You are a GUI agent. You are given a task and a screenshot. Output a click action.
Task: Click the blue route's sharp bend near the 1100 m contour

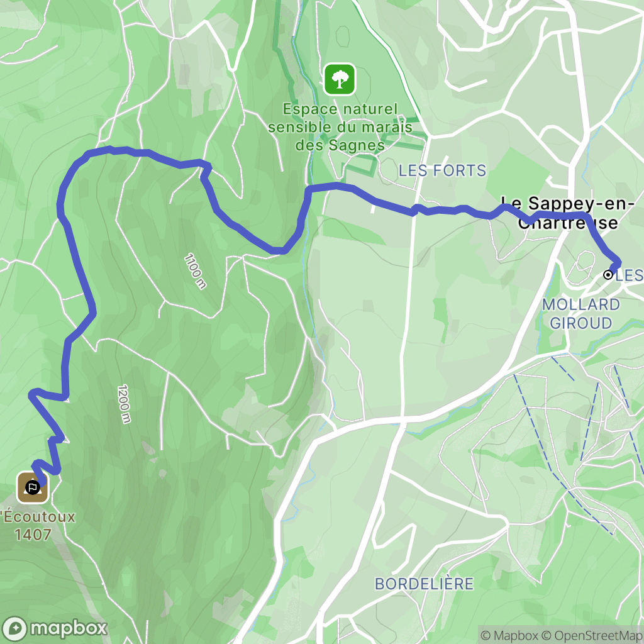click(x=206, y=169)
